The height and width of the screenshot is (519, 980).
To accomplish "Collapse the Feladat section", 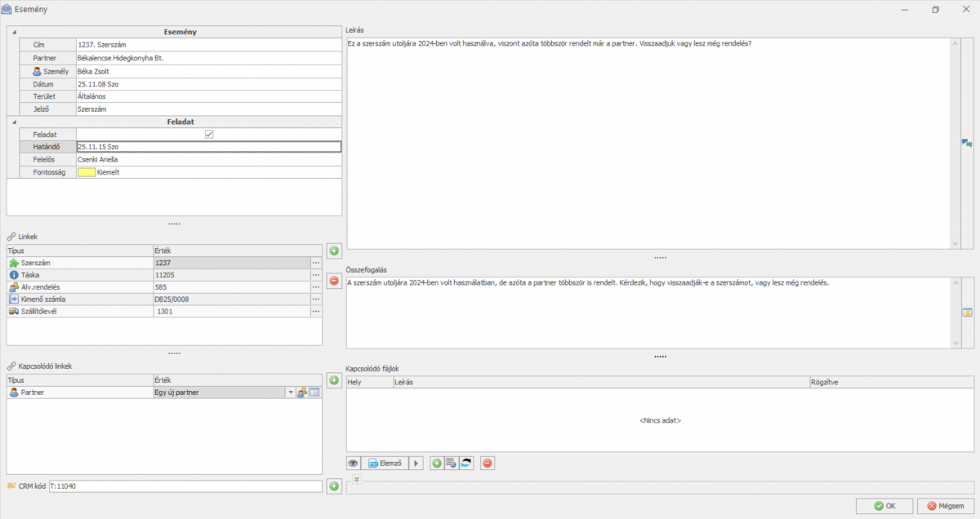I will 14,122.
